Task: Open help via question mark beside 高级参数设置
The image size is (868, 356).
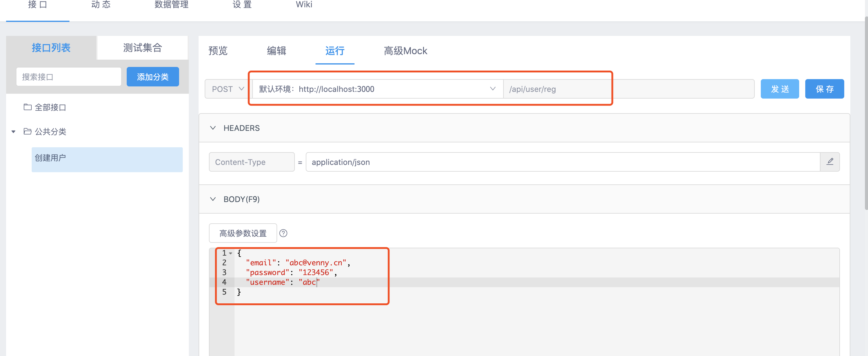Action: coord(284,233)
